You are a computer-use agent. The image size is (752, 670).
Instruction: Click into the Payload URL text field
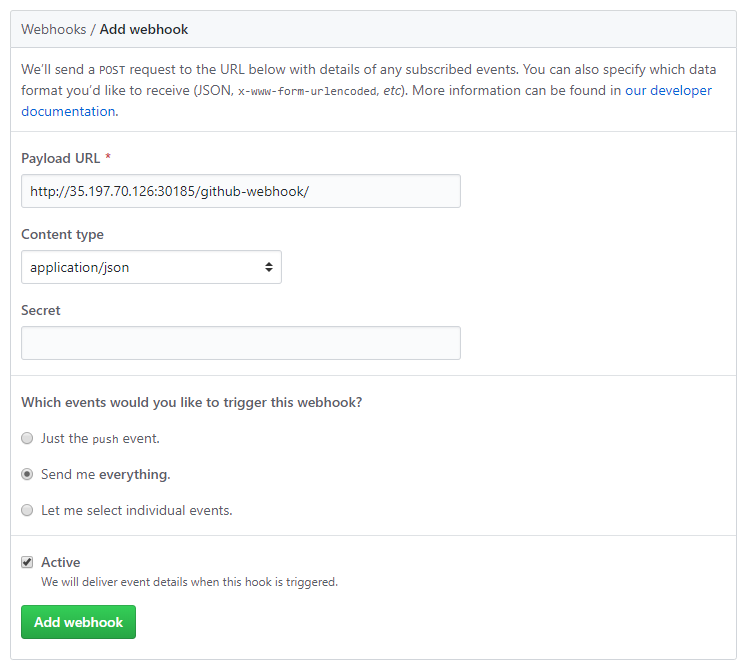pos(240,191)
